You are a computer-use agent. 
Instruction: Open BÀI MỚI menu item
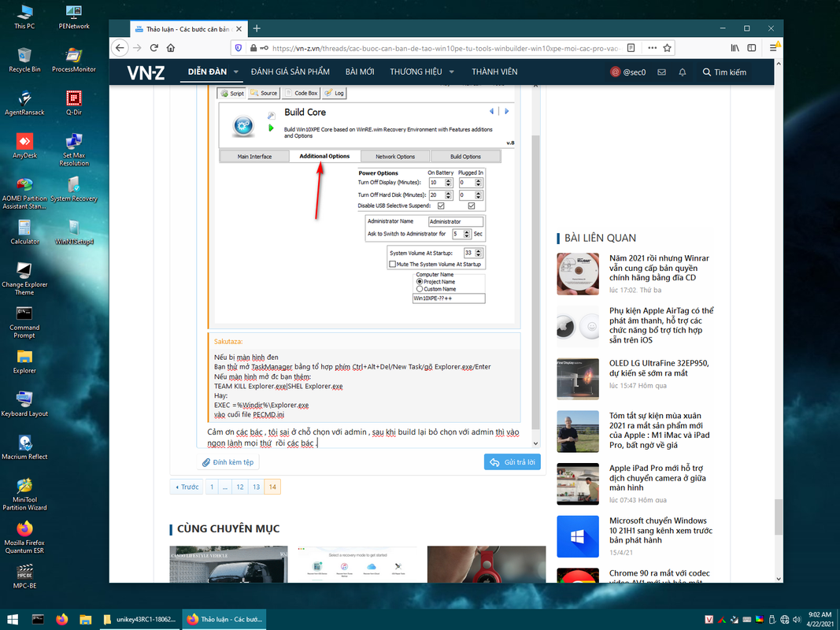[x=360, y=72]
